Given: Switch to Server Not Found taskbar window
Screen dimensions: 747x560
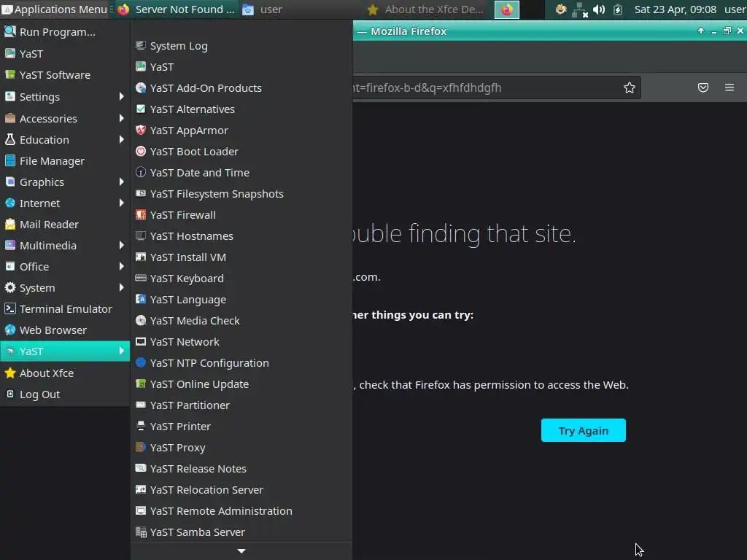Looking at the screenshot, I should (177, 9).
